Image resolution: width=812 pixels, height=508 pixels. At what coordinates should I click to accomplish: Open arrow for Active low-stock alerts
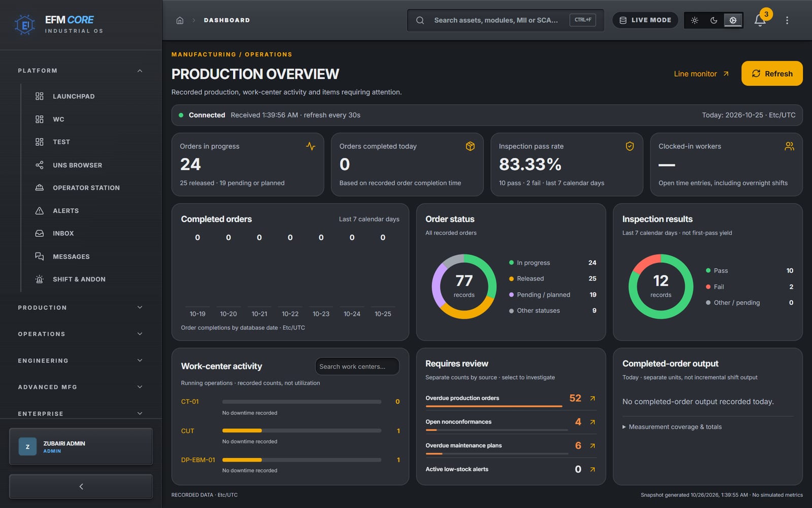[592, 469]
